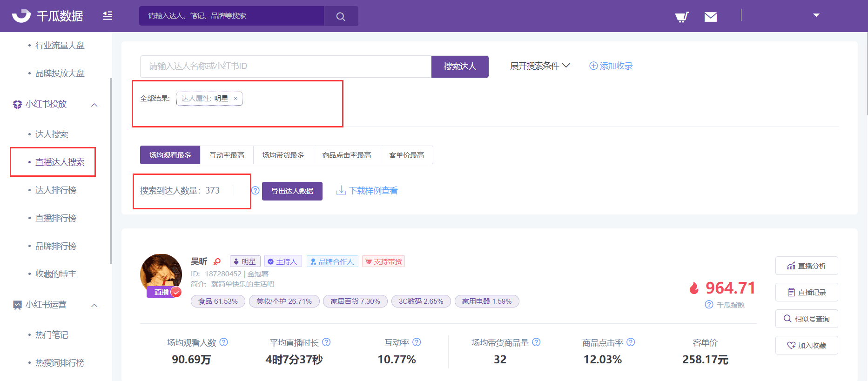Click the 美妆/个护 26.71% category pill

284,301
